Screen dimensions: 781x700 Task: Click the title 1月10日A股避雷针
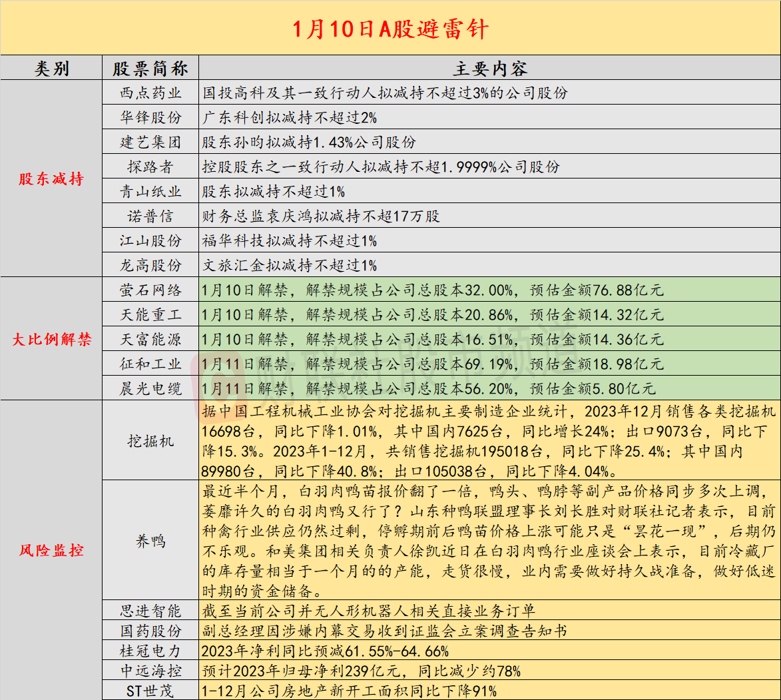[390, 29]
